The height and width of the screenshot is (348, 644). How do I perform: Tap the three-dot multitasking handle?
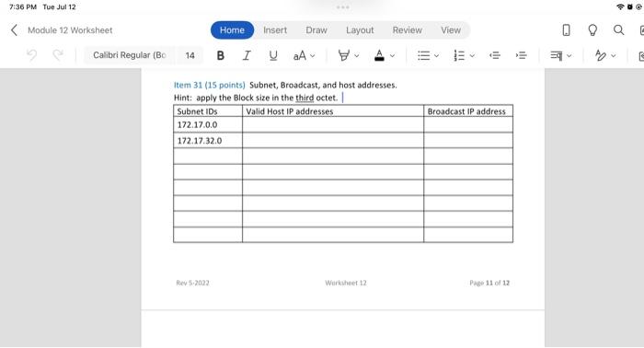point(342,7)
